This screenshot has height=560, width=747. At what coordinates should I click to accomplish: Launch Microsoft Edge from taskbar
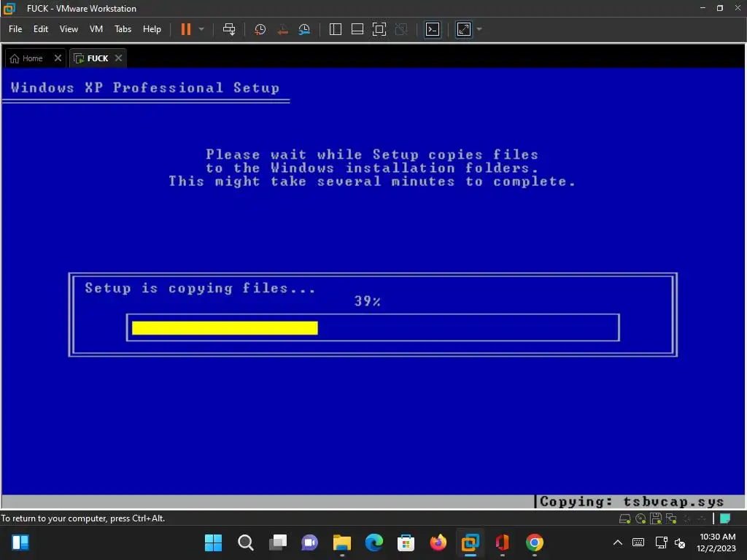click(374, 542)
